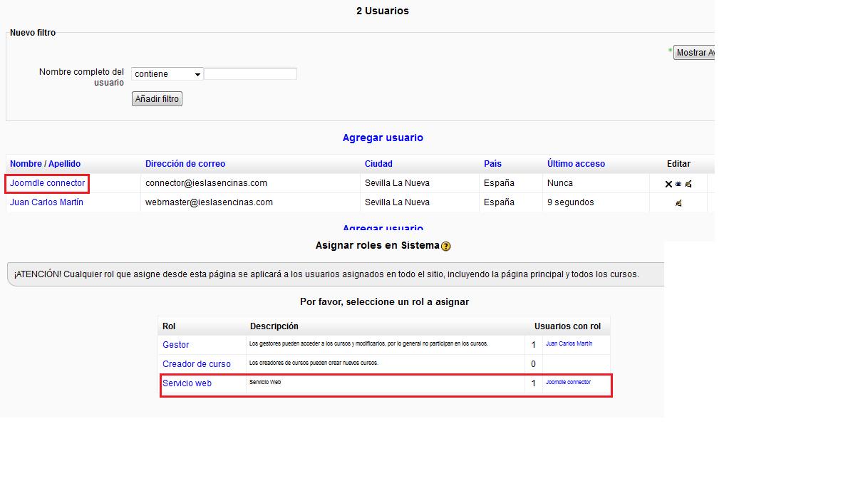Image resolution: width=868 pixels, height=481 pixels.
Task: Sort by Último acceso column header
Action: point(576,164)
